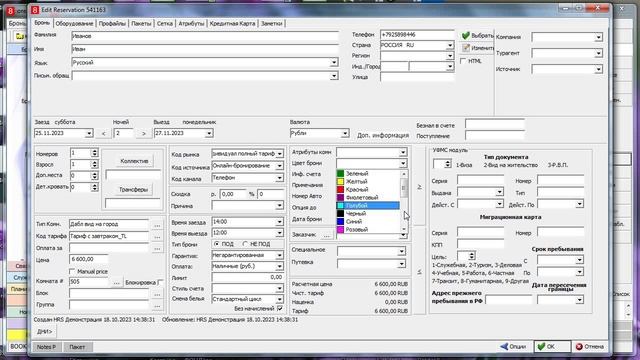
Task: Choose the highlighted Голубой color
Action: click(368, 205)
